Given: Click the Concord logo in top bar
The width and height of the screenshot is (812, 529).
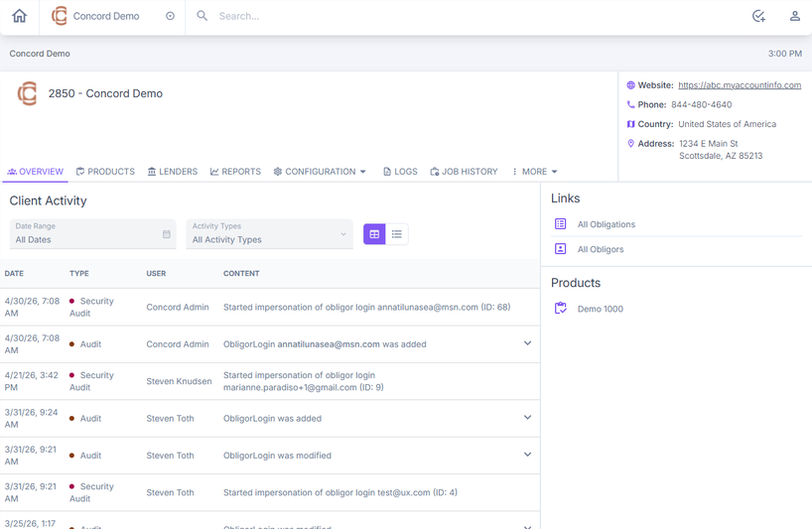Looking at the screenshot, I should pyautogui.click(x=59, y=16).
